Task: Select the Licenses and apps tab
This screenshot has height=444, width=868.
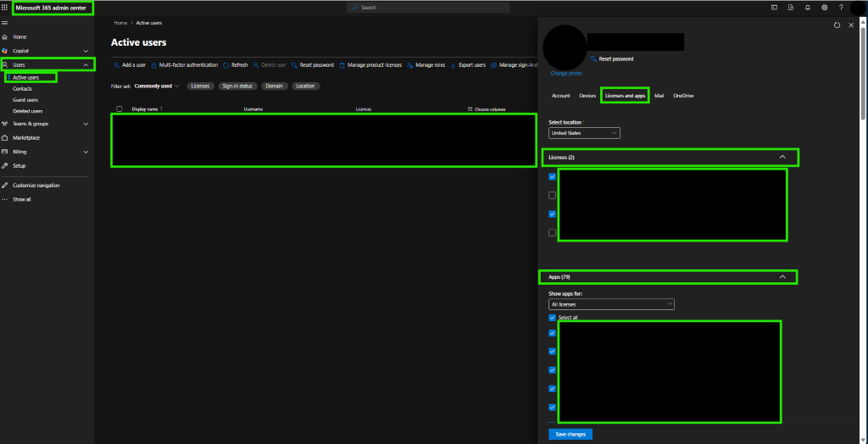Action: 625,96
